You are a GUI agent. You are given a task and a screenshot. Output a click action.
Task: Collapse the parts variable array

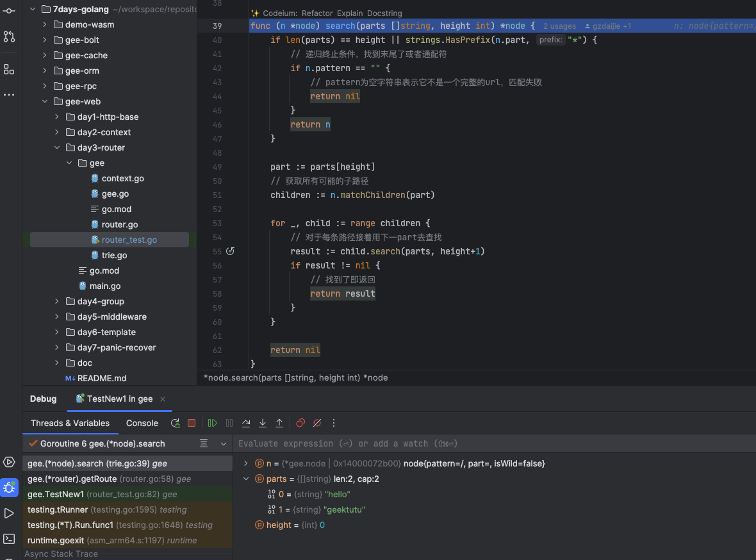246,479
